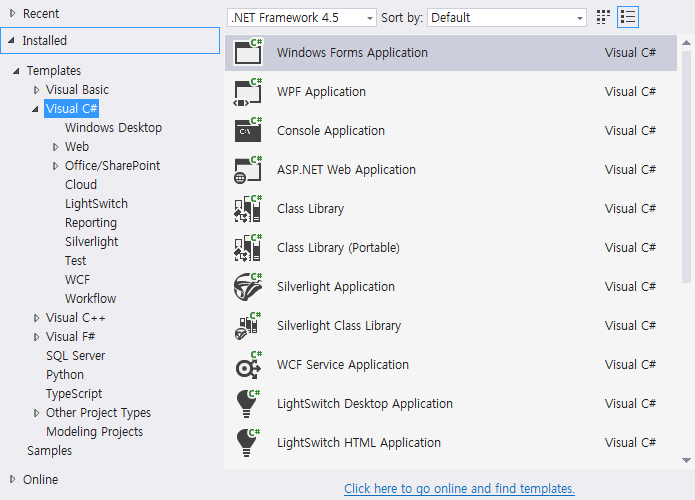
Task: Expand the Visual Basic tree node
Action: click(37, 90)
